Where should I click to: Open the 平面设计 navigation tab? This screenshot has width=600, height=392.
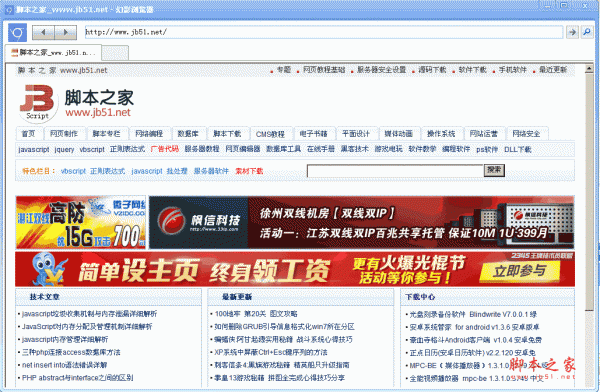coord(356,134)
